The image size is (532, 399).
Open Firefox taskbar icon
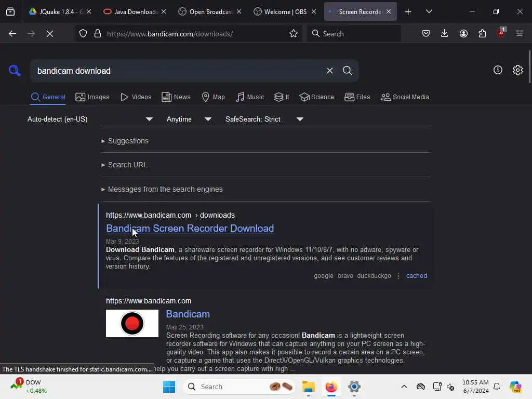point(331,387)
